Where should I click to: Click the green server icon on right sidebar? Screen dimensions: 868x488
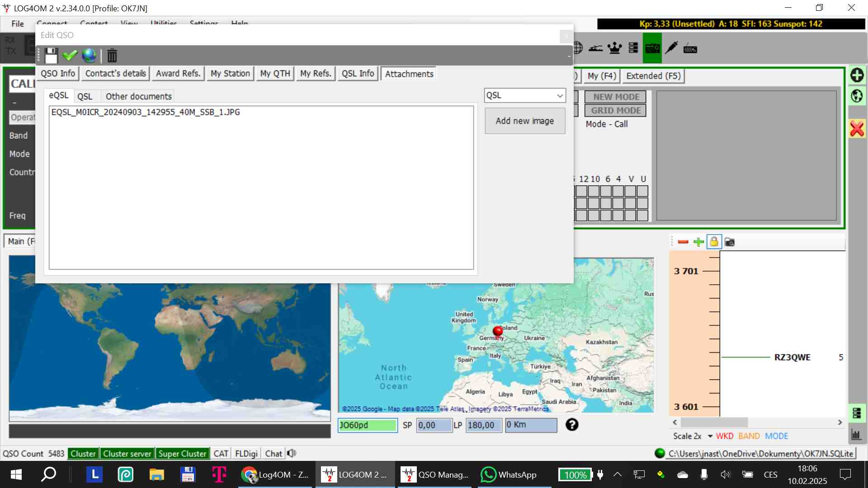click(856, 413)
